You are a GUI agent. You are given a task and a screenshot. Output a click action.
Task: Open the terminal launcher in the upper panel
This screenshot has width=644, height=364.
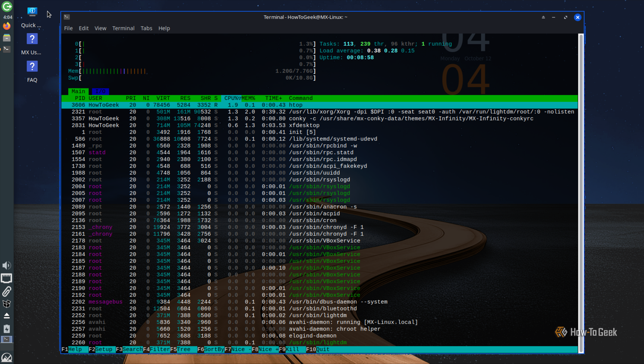point(6,49)
